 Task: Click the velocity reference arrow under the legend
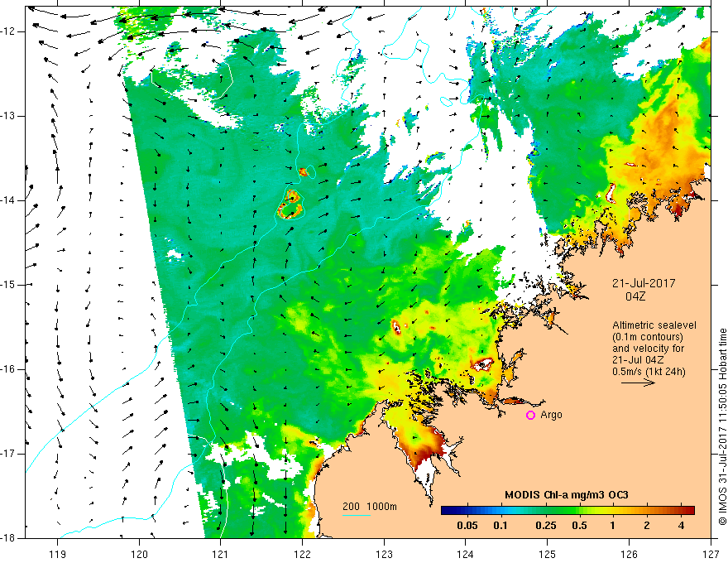click(638, 383)
